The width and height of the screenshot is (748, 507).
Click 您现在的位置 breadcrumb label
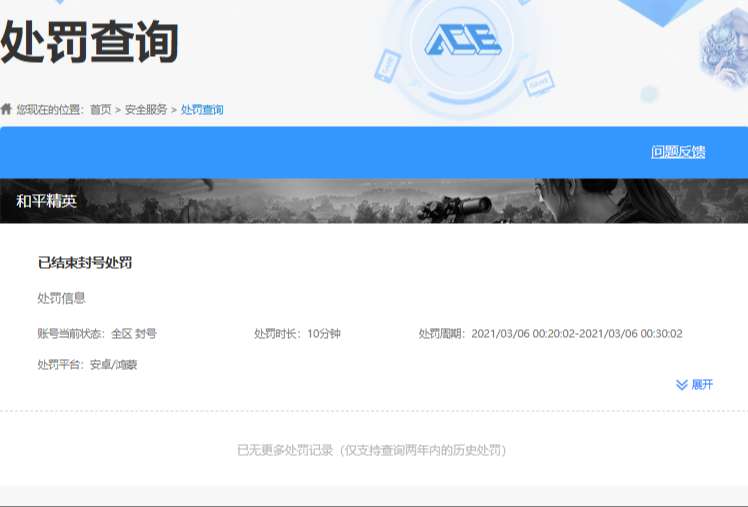tap(51, 110)
